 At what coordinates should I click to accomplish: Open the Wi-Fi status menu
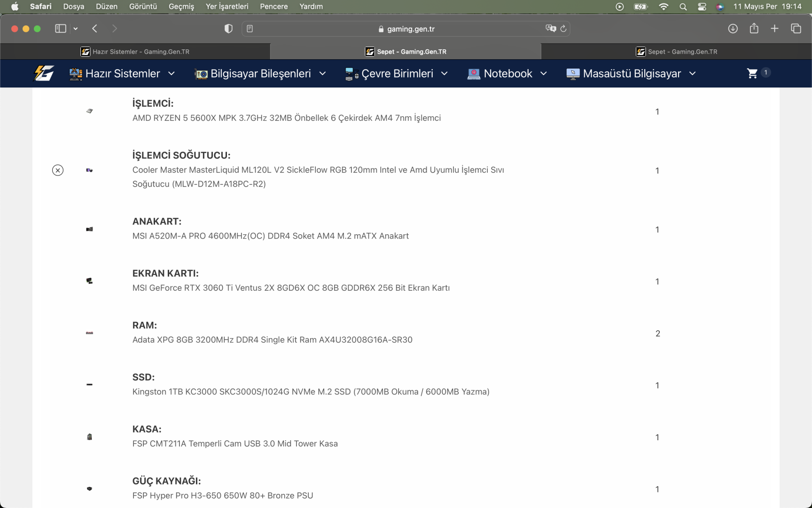click(664, 7)
